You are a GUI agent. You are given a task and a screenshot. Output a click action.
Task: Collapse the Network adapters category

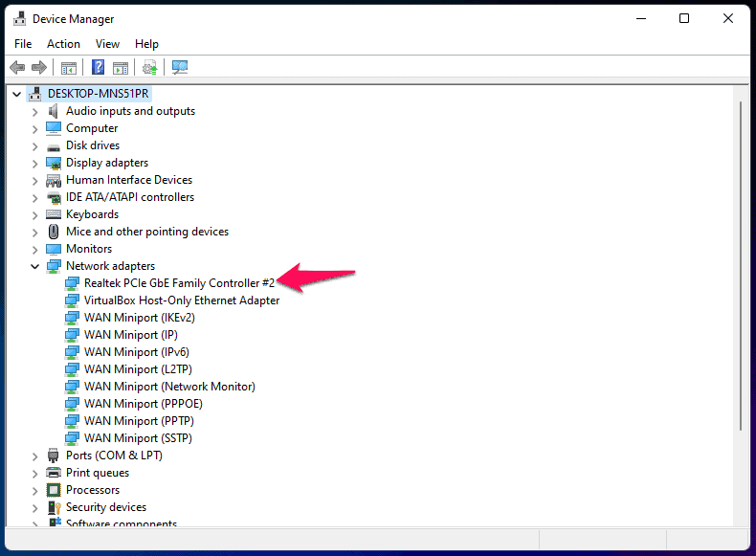pos(35,266)
